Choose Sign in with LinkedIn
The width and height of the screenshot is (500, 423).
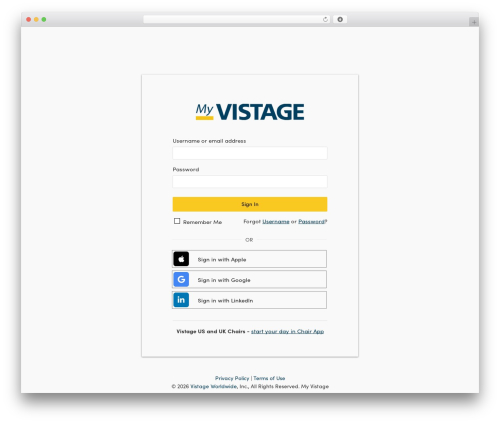point(249,300)
